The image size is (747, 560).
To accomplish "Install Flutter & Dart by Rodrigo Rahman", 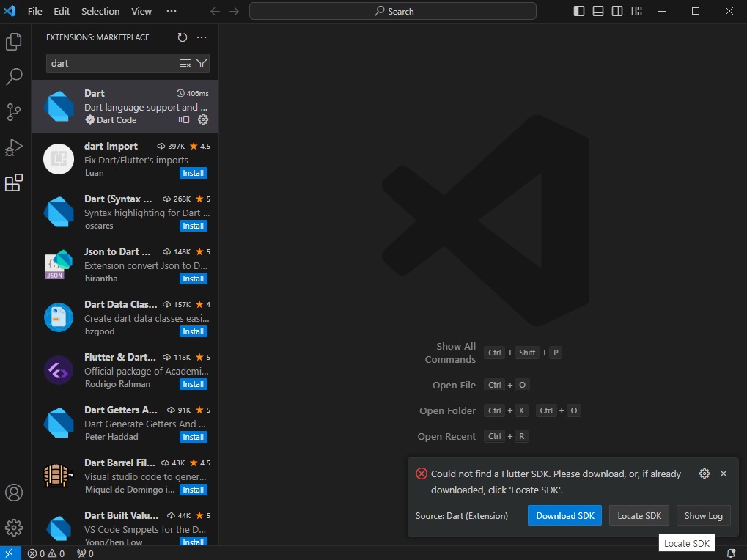I will coord(194,384).
